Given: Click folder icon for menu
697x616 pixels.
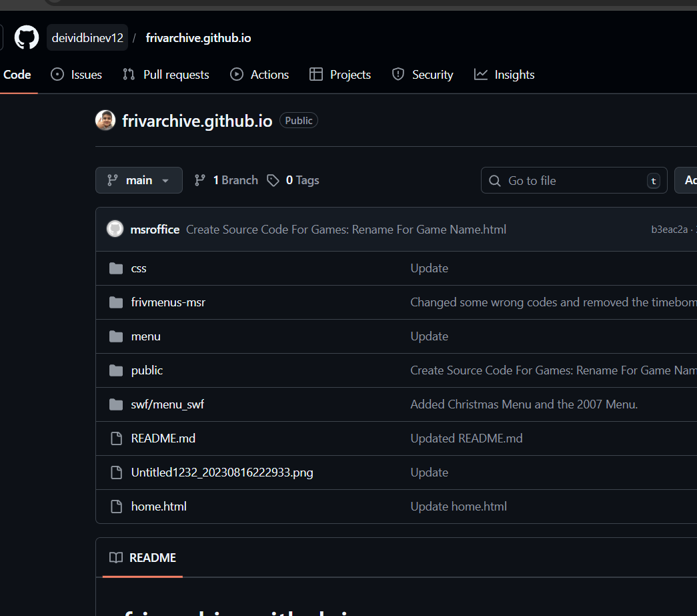Looking at the screenshot, I should tap(116, 336).
